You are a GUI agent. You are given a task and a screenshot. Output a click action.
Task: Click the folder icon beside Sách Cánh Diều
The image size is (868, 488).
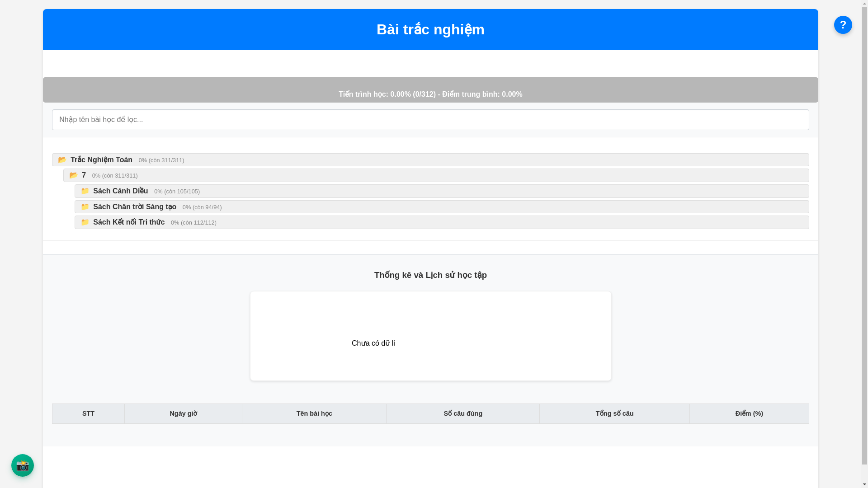point(85,191)
